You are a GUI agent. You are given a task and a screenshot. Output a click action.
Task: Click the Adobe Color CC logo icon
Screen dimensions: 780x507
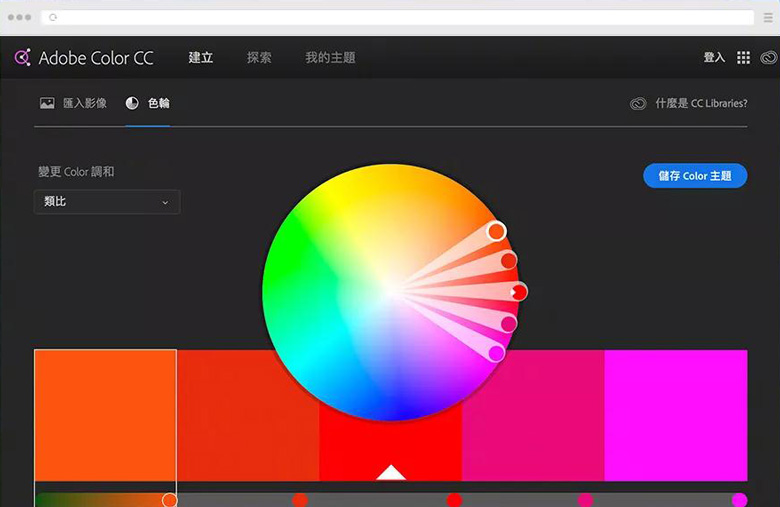[x=22, y=57]
